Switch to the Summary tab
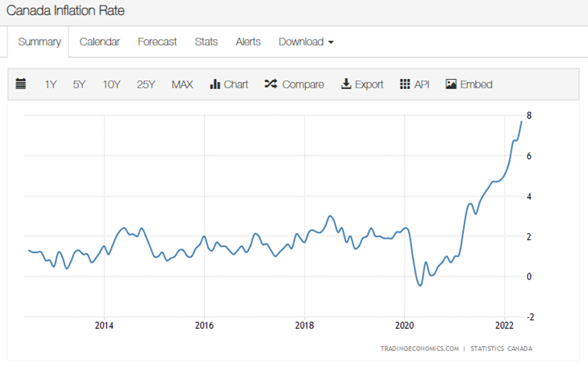This screenshot has width=588, height=367. pyautogui.click(x=39, y=42)
